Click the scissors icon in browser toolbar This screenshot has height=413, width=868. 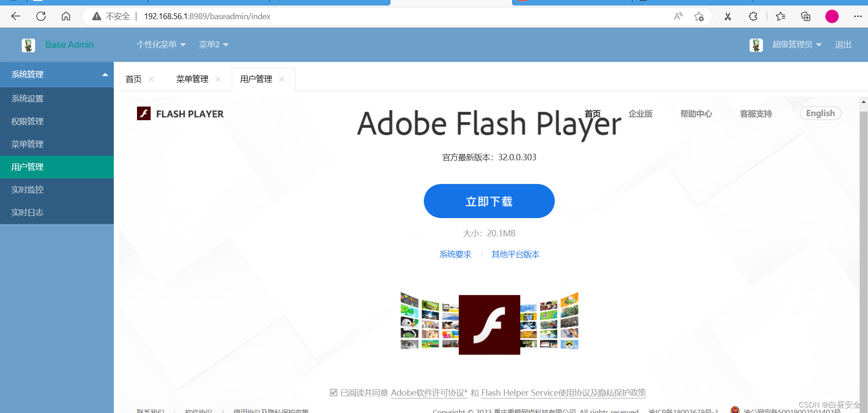click(728, 16)
